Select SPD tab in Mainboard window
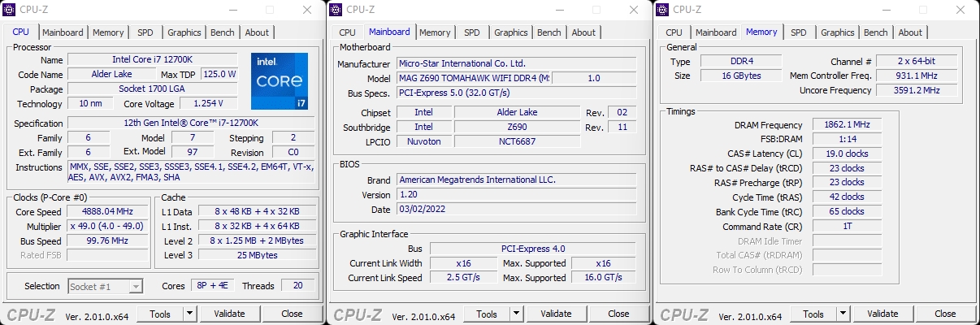Viewport: 980px width, 325px height. click(x=472, y=32)
